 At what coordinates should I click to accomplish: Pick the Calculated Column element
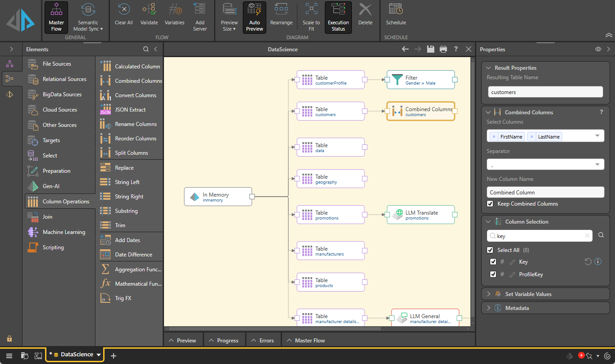(x=130, y=67)
